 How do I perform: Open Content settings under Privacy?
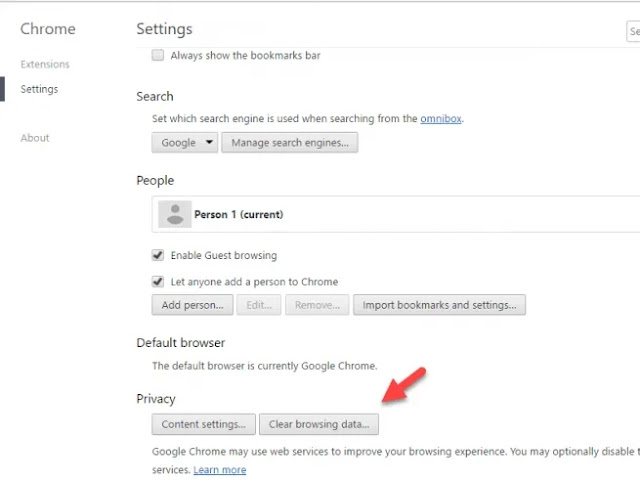(x=204, y=425)
